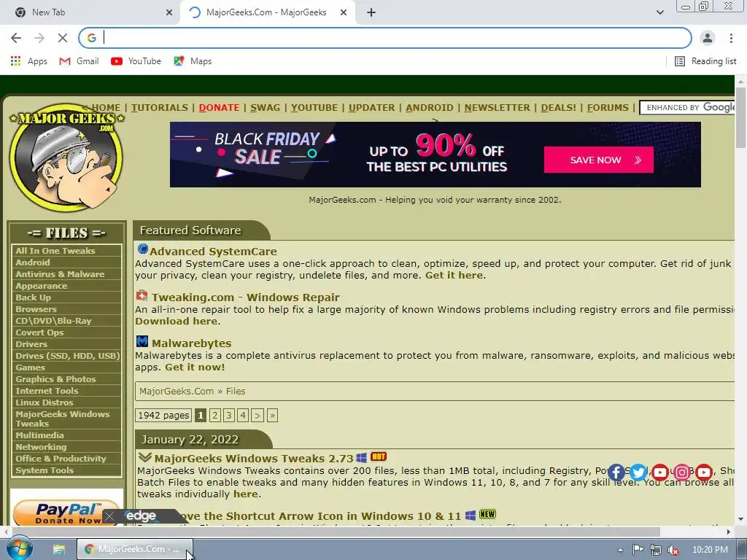The image size is (747, 560).
Task: Open the DONATE menu link
Action: [219, 108]
